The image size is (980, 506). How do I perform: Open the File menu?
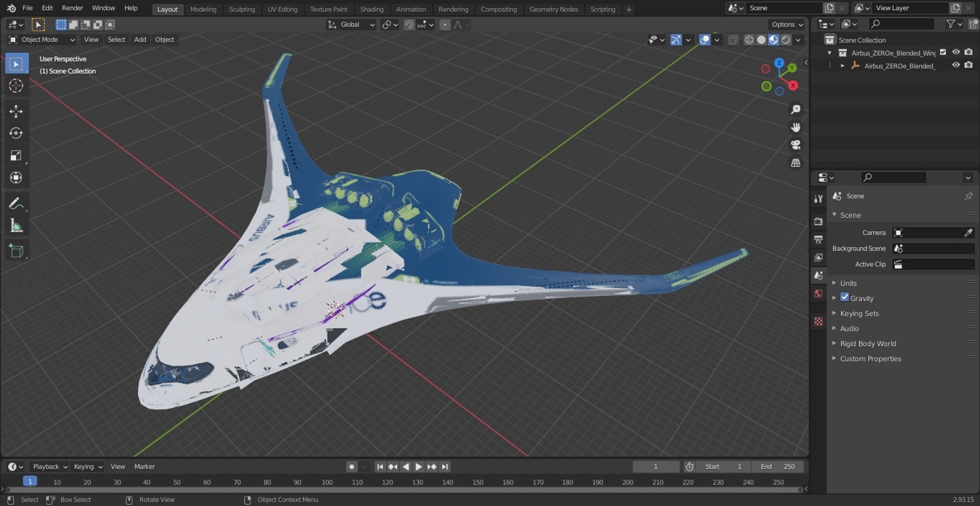tap(28, 8)
